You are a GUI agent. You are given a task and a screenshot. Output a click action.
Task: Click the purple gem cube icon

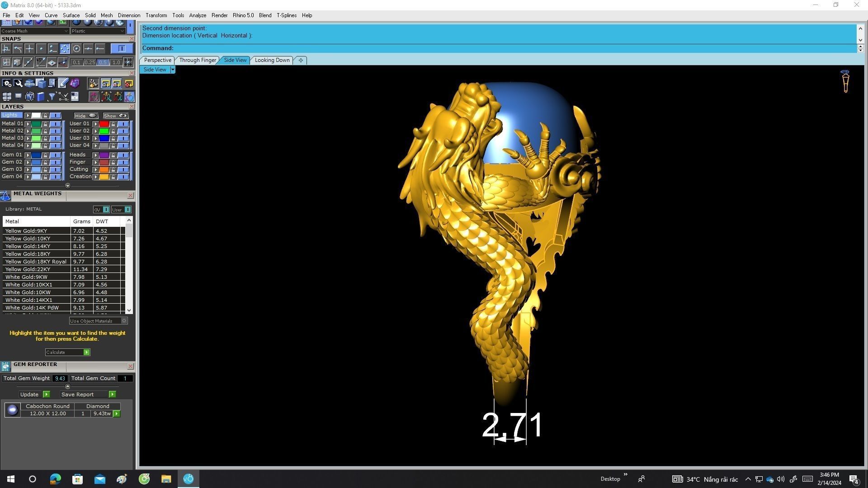75,83
